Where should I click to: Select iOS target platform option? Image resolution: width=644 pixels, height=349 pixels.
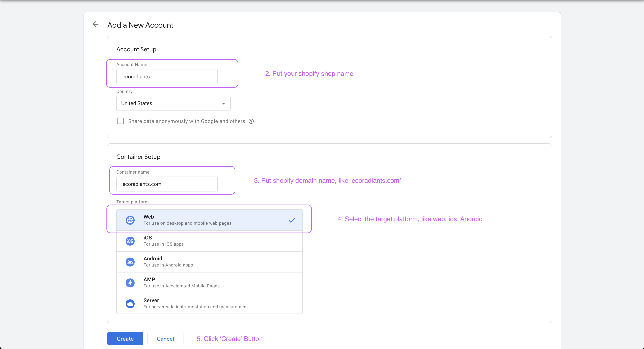click(x=210, y=241)
